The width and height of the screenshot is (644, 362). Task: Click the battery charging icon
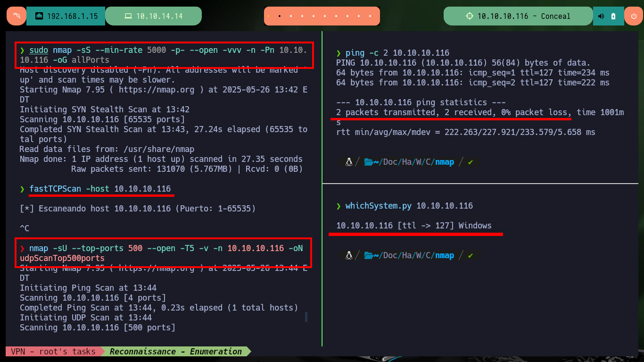613,16
